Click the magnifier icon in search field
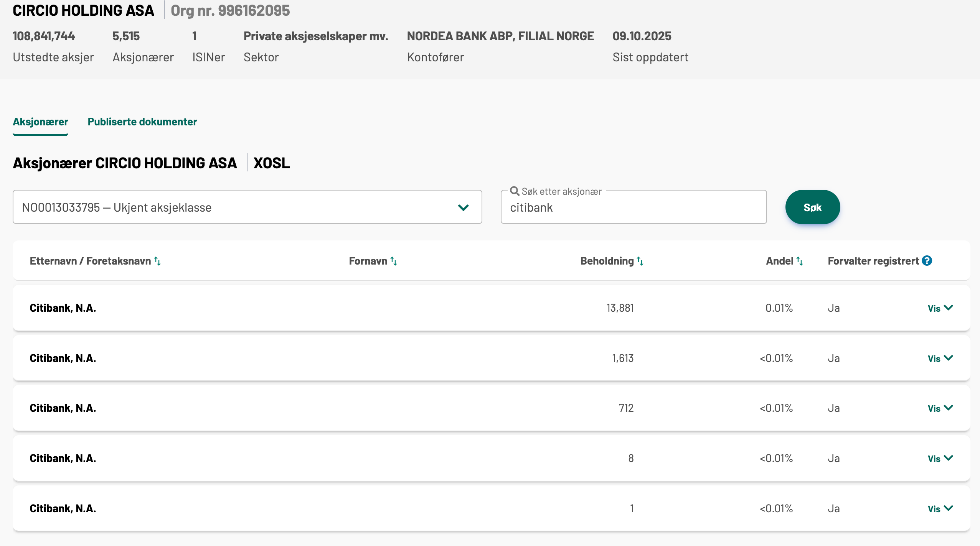 coord(515,191)
